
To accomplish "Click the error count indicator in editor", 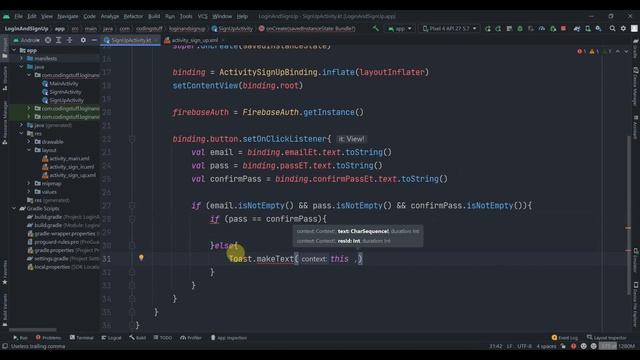I will tap(581, 51).
